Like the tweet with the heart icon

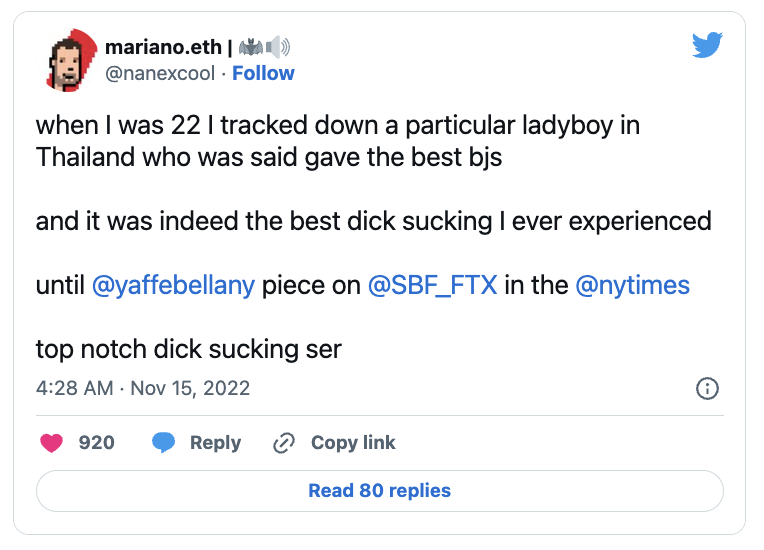51,443
